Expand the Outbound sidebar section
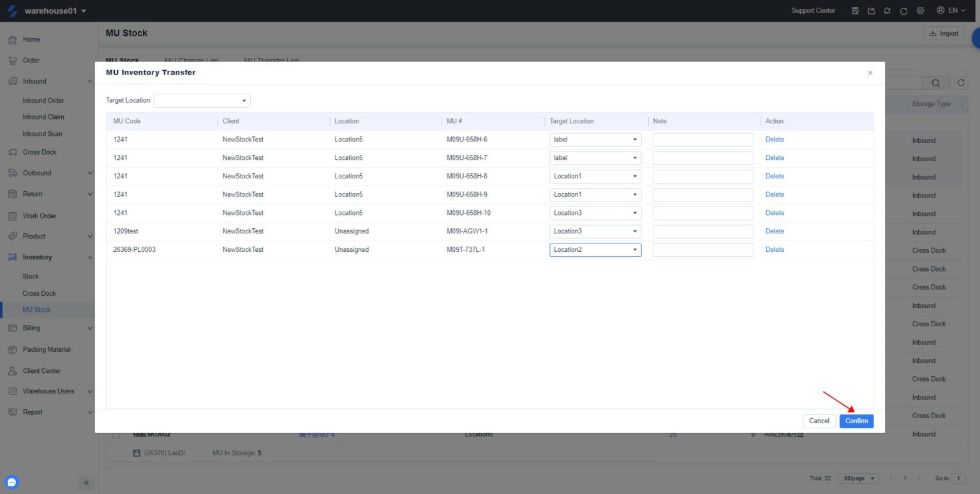 click(38, 173)
